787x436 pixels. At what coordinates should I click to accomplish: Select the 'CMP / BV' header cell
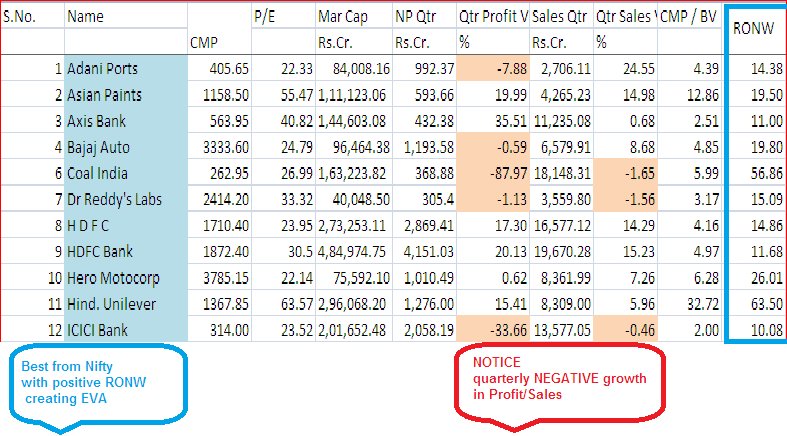click(x=689, y=16)
